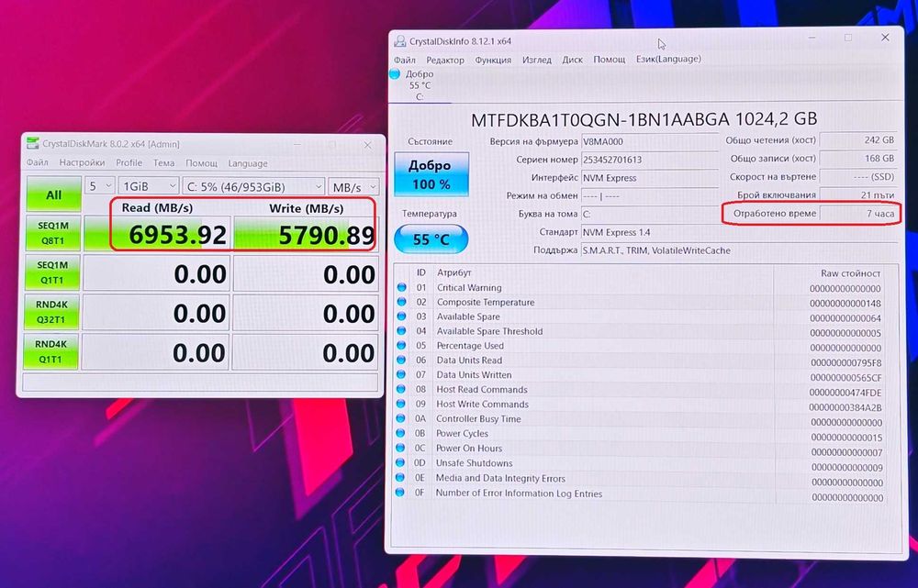Click the 6953.92 read result bar
The width and height of the screenshot is (918, 588).
pos(157,235)
